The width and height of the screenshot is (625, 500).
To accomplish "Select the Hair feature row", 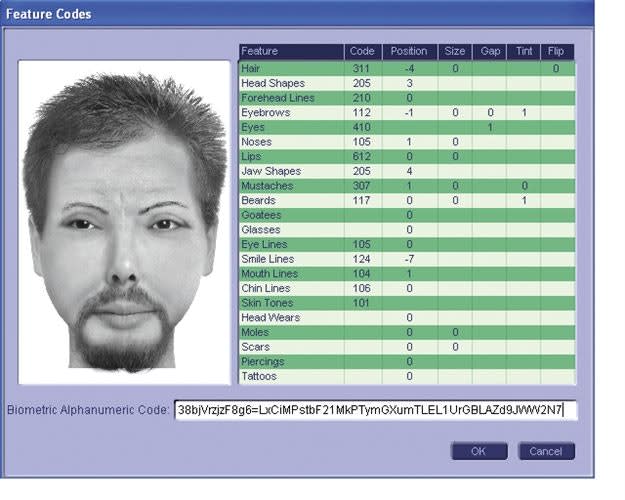I will [290, 68].
